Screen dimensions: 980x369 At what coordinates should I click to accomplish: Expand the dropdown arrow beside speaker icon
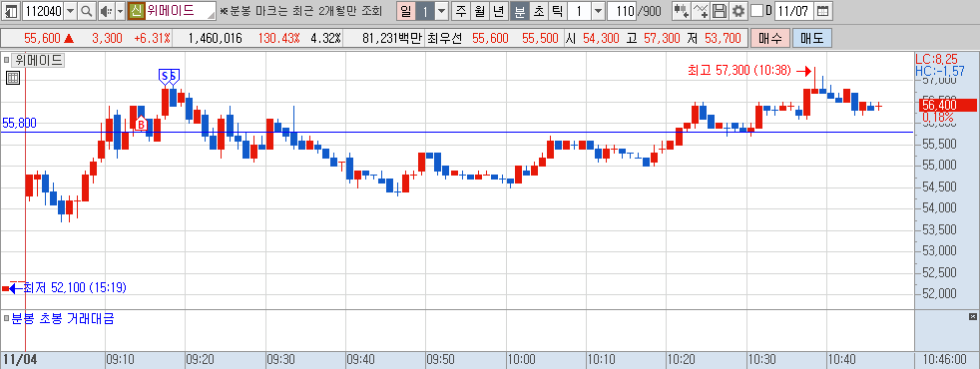pos(120,11)
